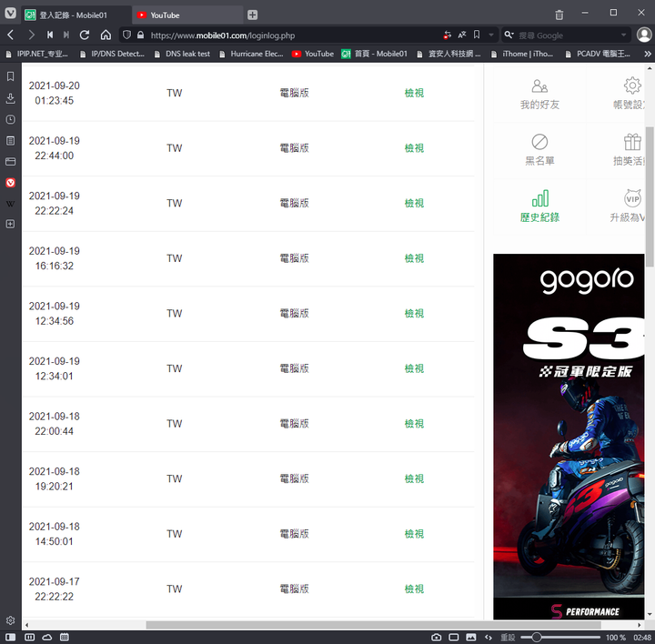Go back to the previous page

tap(11, 35)
